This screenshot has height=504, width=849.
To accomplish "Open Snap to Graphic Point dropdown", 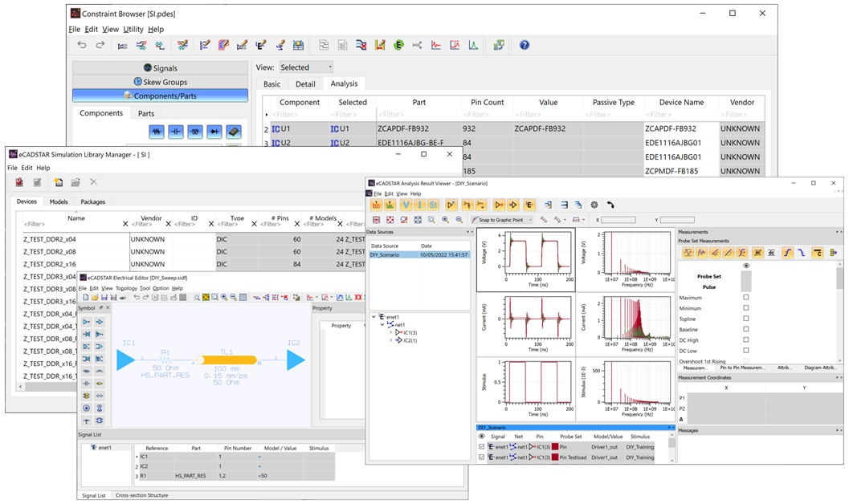I will pos(502,220).
